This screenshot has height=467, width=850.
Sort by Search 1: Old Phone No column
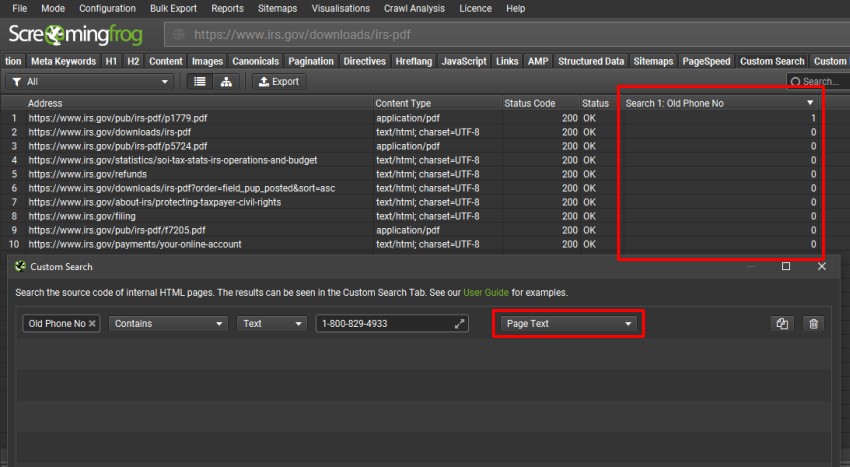[x=719, y=103]
